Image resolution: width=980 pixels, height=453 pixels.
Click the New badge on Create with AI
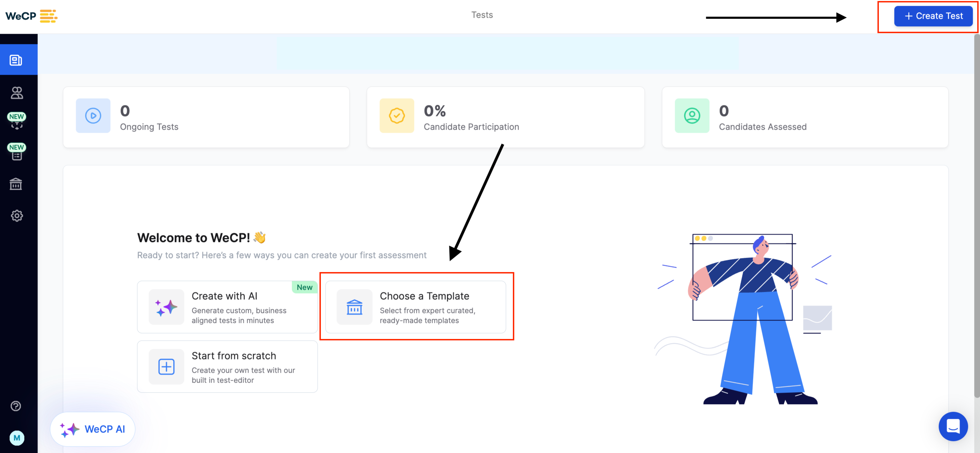coord(304,287)
